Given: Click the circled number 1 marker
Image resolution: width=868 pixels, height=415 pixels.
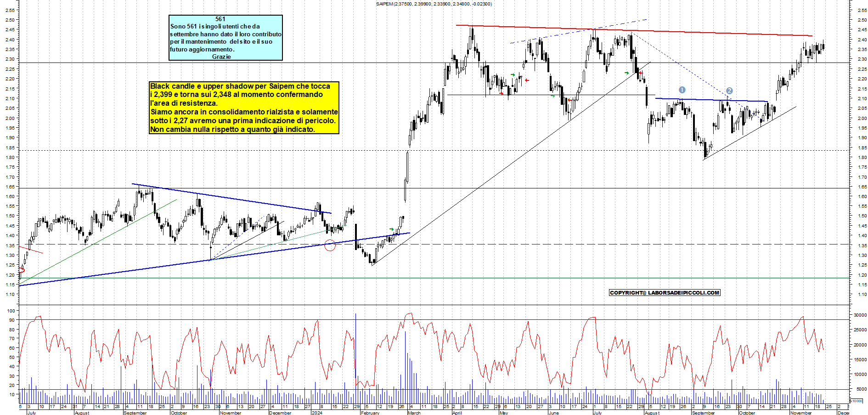Looking at the screenshot, I should click(682, 90).
